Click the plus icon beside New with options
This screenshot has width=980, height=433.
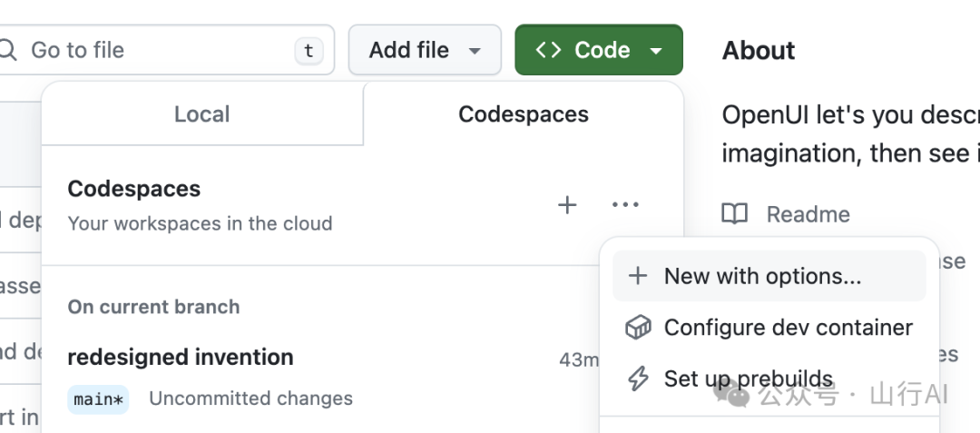638,276
